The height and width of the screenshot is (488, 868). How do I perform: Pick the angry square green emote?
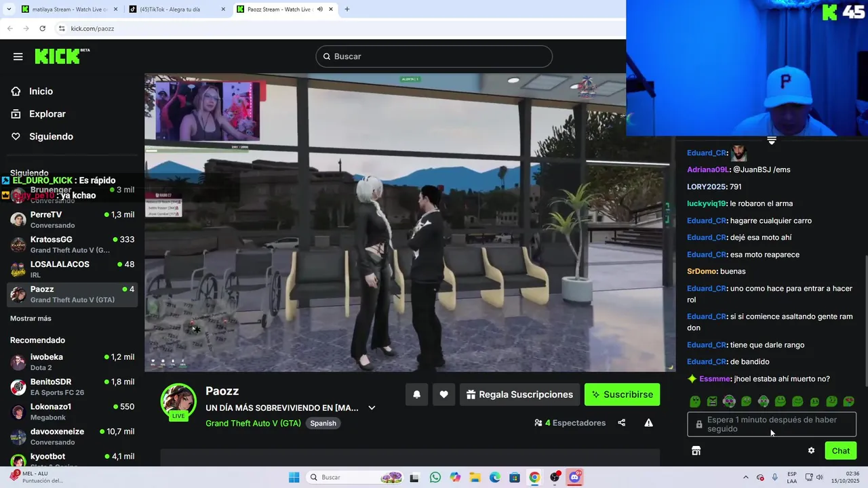[712, 401]
